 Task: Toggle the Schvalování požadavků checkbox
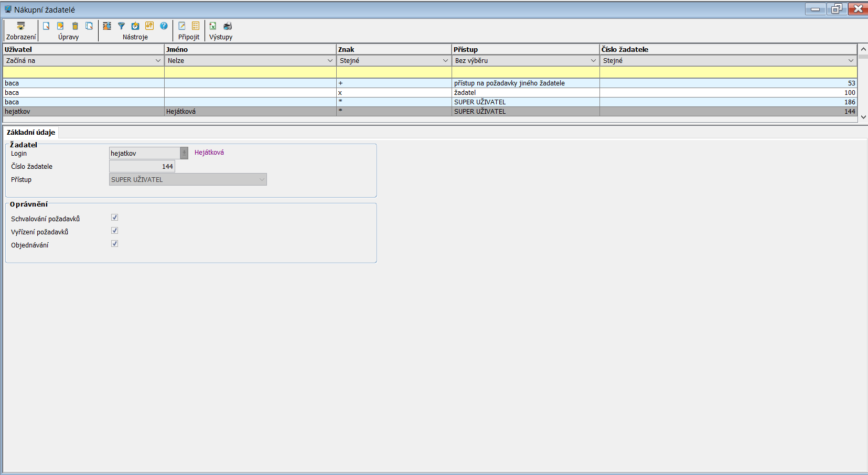pyautogui.click(x=114, y=218)
